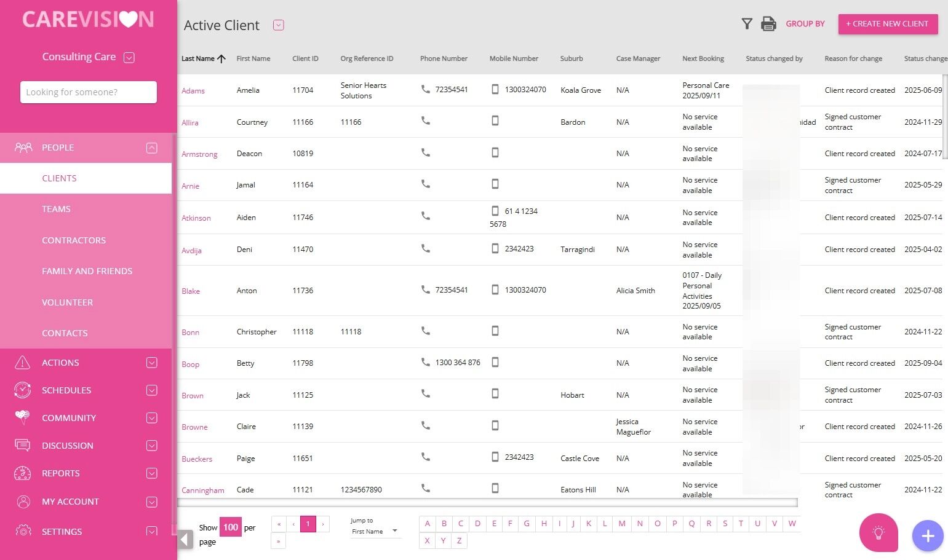948x560 pixels.
Task: Go to page 1
Action: (x=308, y=524)
